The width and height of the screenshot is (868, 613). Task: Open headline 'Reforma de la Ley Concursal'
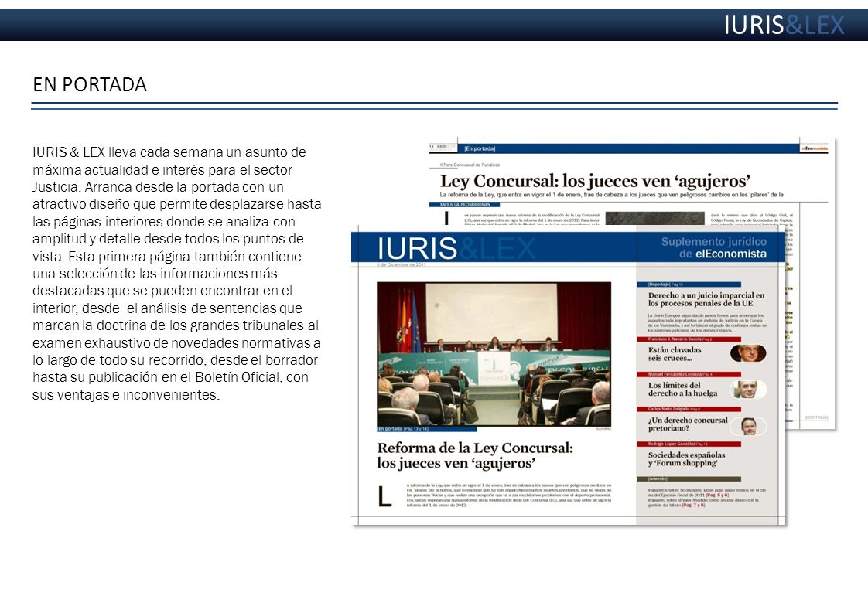click(x=475, y=455)
